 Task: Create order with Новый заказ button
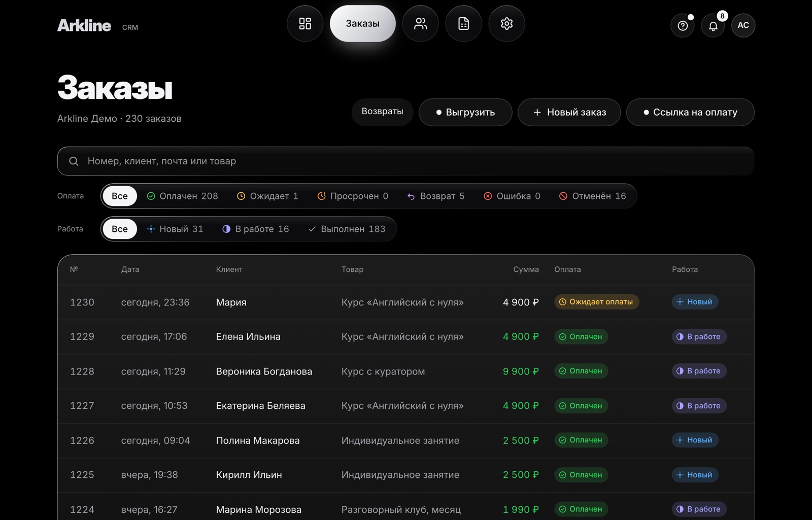click(569, 112)
